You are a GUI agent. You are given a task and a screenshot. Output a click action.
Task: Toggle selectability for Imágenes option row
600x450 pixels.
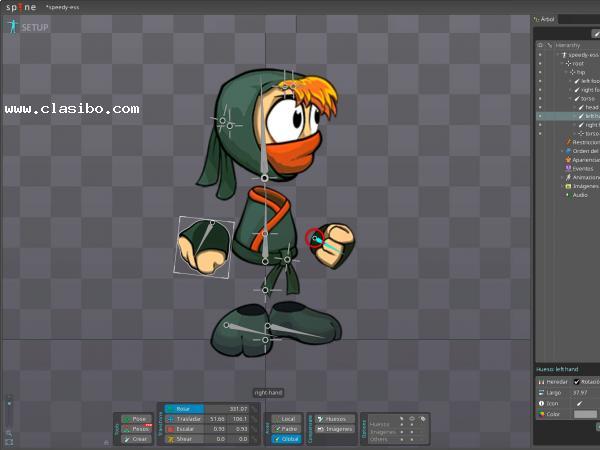(x=401, y=432)
